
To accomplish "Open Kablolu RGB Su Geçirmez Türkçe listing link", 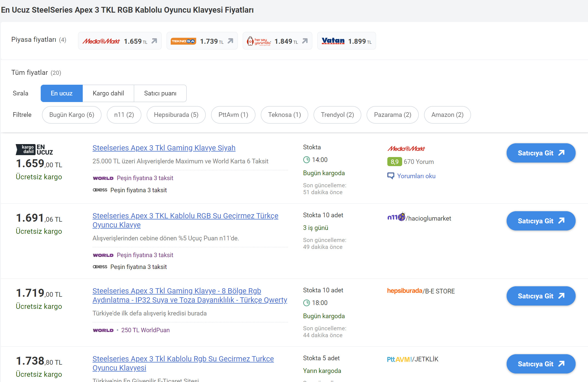I will tap(185, 220).
